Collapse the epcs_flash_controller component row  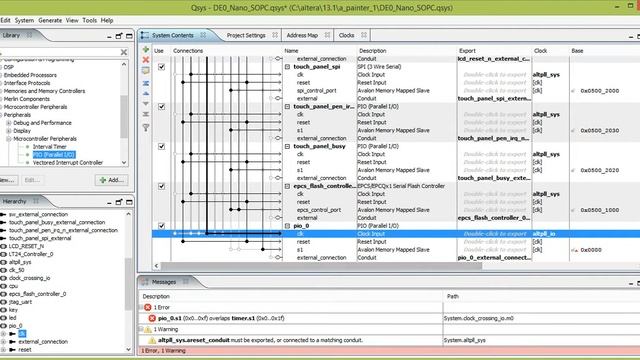coord(287,186)
